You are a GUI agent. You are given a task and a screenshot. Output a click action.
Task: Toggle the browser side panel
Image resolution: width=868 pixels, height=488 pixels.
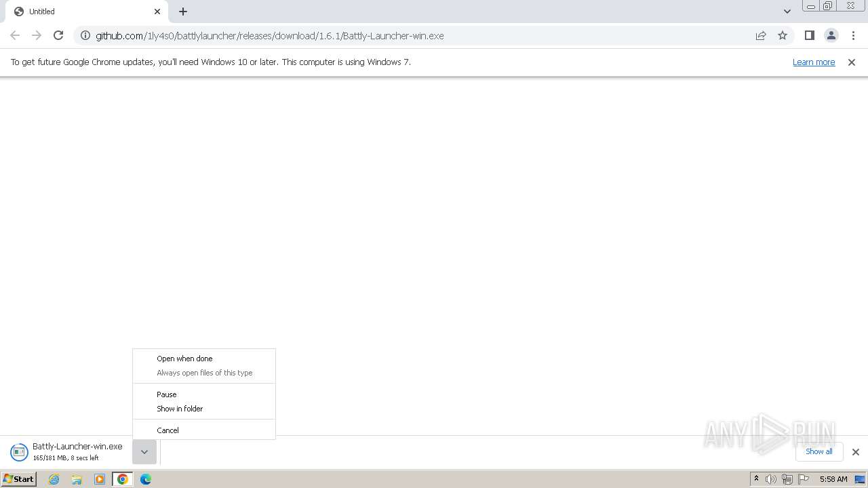(x=809, y=35)
